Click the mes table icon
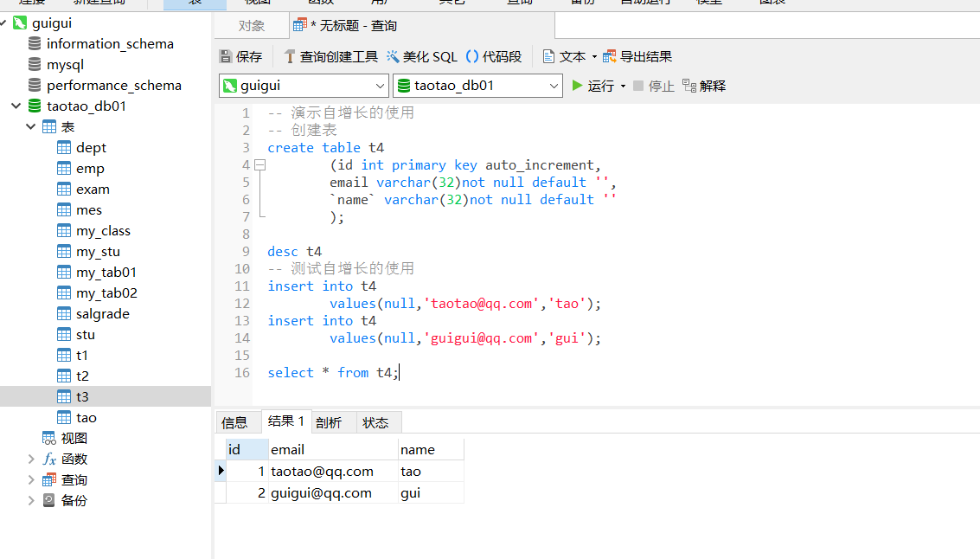The image size is (980, 559). click(x=64, y=210)
